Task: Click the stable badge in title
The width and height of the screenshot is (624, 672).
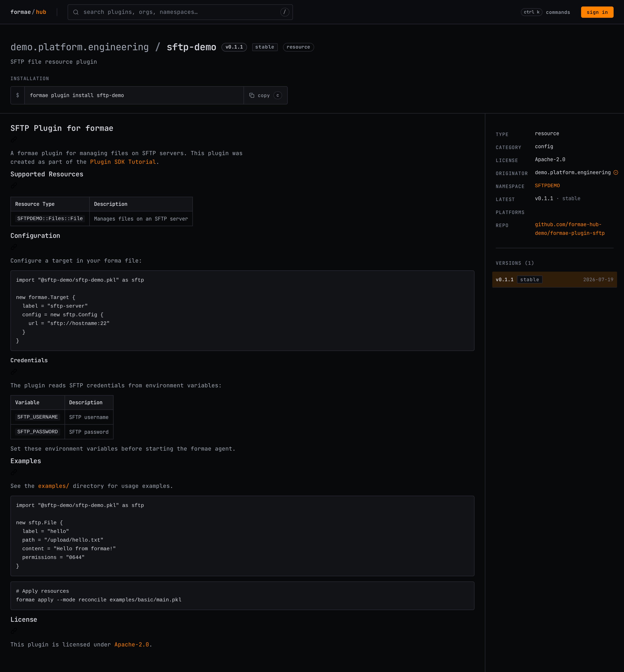Action: [x=265, y=47]
